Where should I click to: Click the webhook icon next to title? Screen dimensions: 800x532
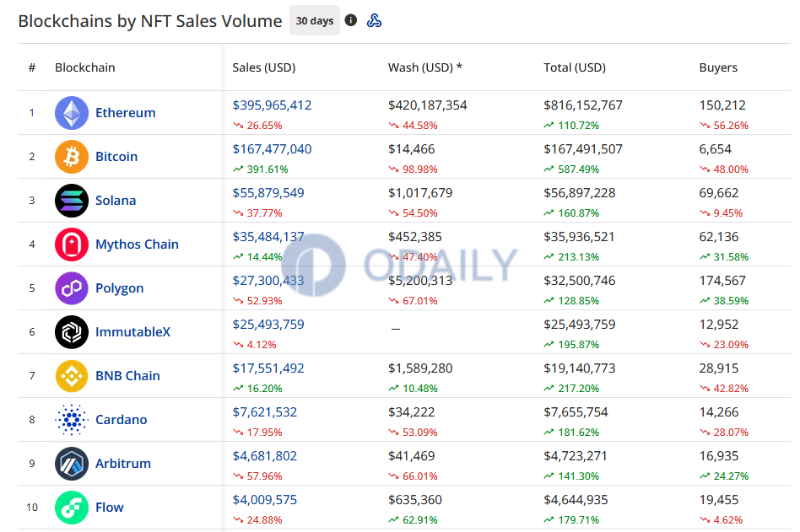pyautogui.click(x=374, y=20)
